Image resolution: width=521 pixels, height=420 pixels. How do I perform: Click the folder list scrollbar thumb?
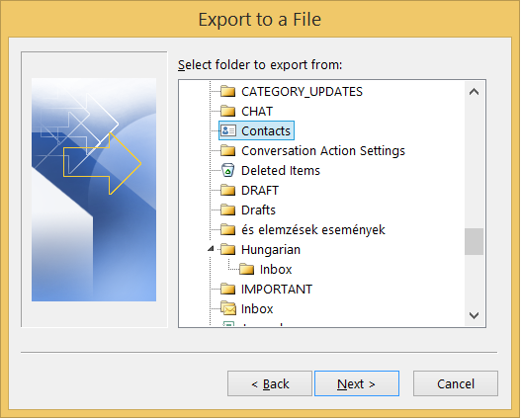click(x=474, y=241)
